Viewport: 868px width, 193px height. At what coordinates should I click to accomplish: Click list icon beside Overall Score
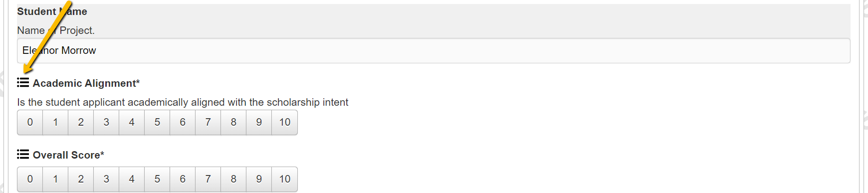click(23, 155)
